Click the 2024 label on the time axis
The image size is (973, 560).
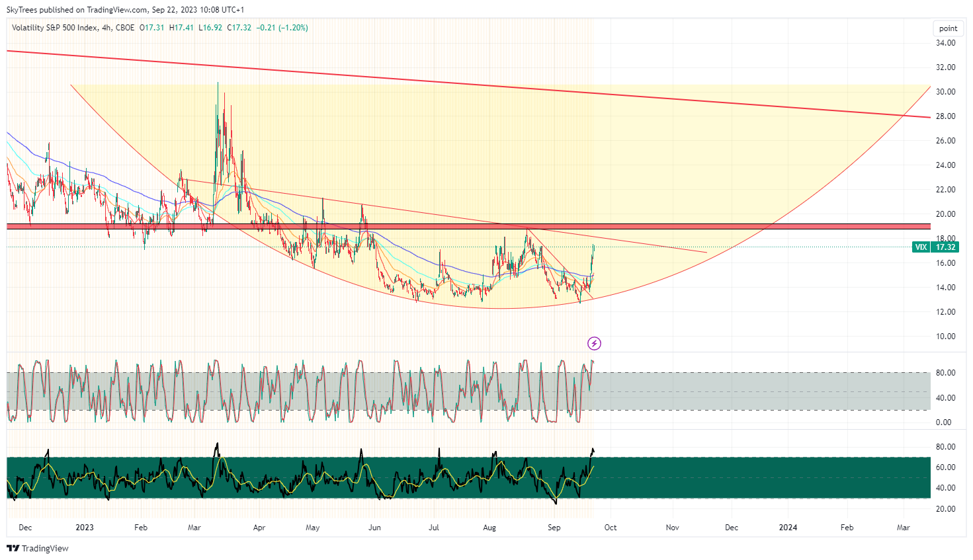(788, 528)
